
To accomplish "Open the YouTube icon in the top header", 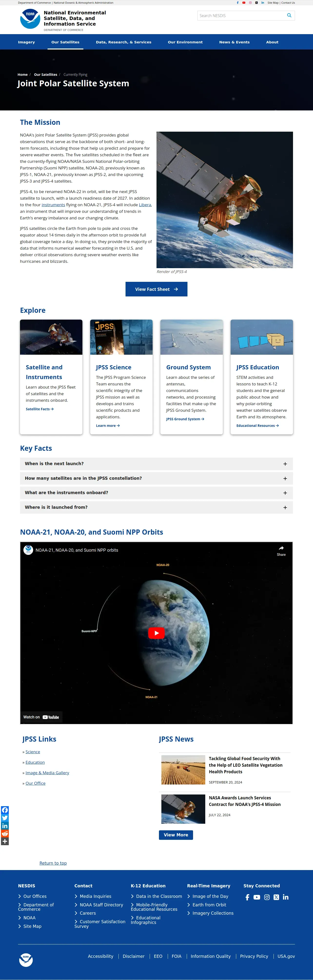I will (x=244, y=3).
